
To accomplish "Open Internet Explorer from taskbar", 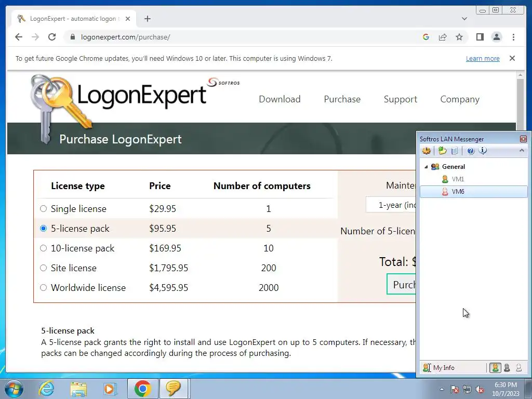I will 46,389.
